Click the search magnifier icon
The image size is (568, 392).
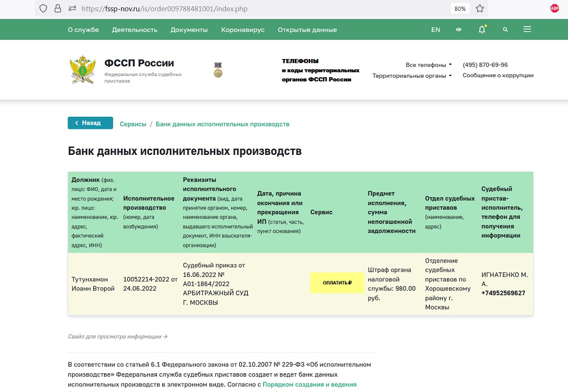(x=506, y=29)
